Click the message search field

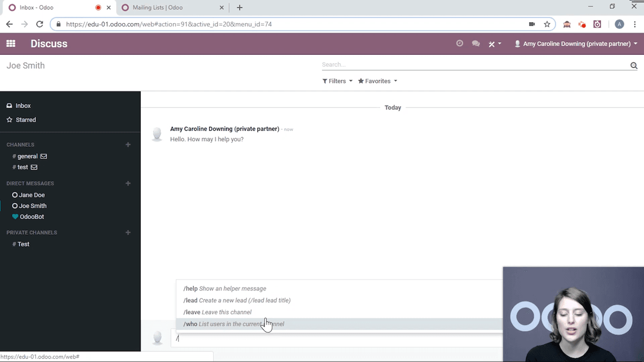click(x=473, y=65)
